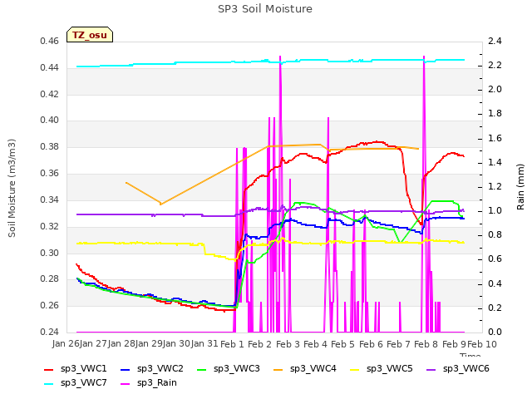Click the Feb 1 date tick label
This screenshot has height=399, width=532.
(x=233, y=344)
